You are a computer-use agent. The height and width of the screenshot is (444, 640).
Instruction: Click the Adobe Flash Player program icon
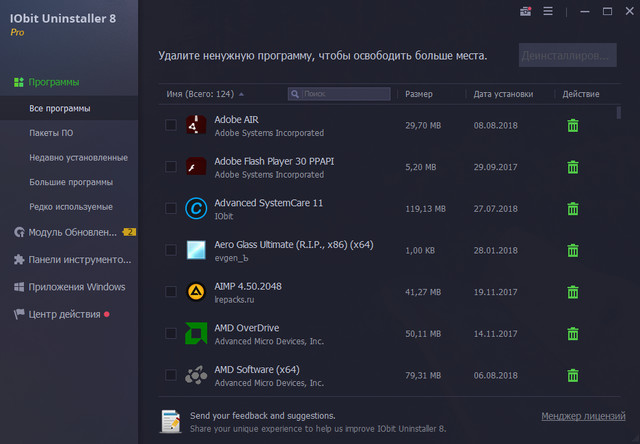point(196,166)
